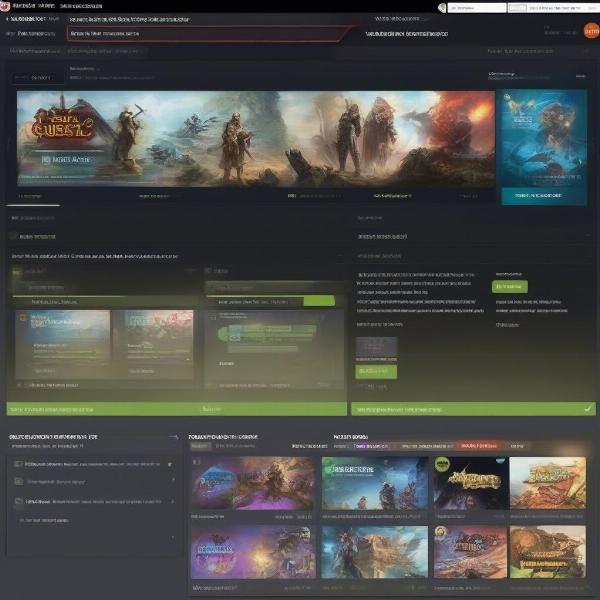Click the round icon left of the white search box
The height and width of the screenshot is (600, 600).
coord(442,8)
